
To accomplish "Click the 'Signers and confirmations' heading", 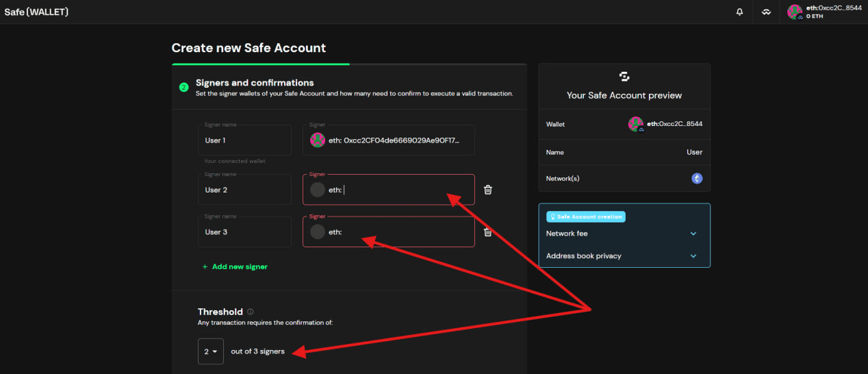I will [x=255, y=82].
